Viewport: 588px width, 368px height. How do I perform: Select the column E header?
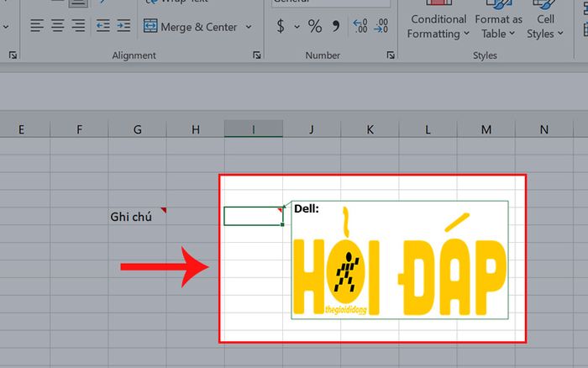pos(21,129)
